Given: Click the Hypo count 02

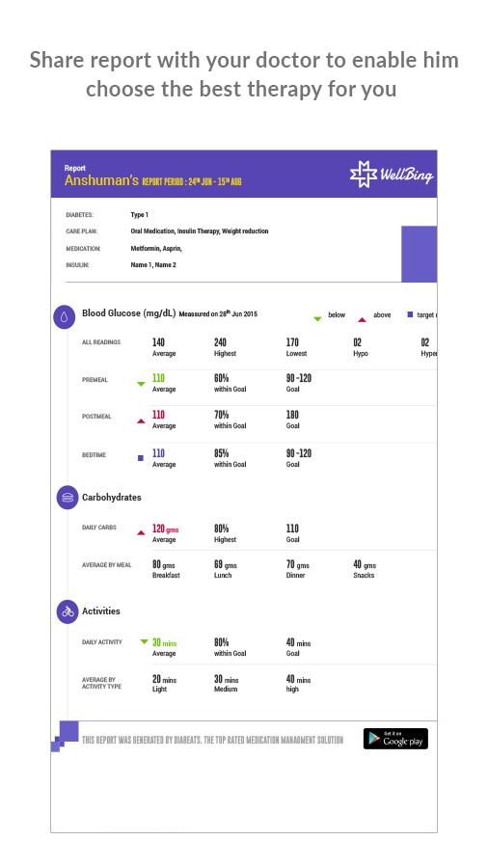Looking at the screenshot, I should tap(358, 342).
